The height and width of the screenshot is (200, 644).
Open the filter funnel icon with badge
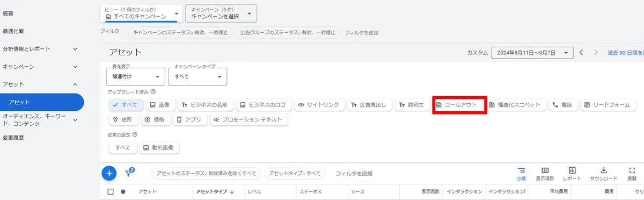[x=129, y=173]
